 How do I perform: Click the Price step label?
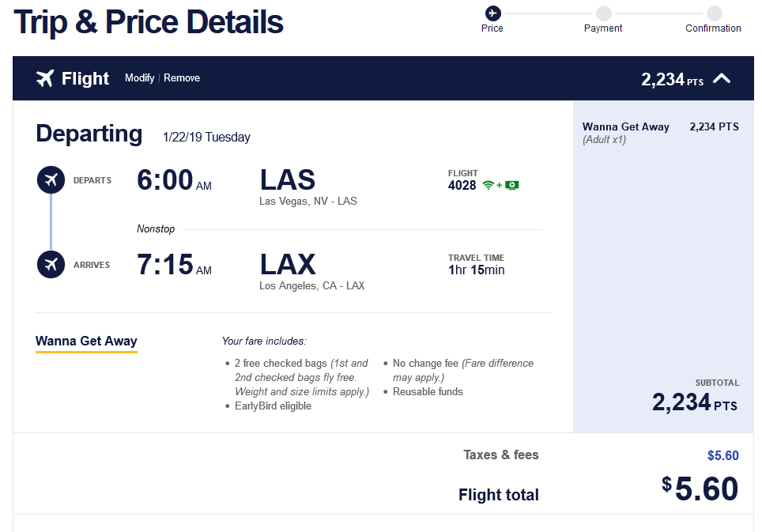(x=492, y=28)
